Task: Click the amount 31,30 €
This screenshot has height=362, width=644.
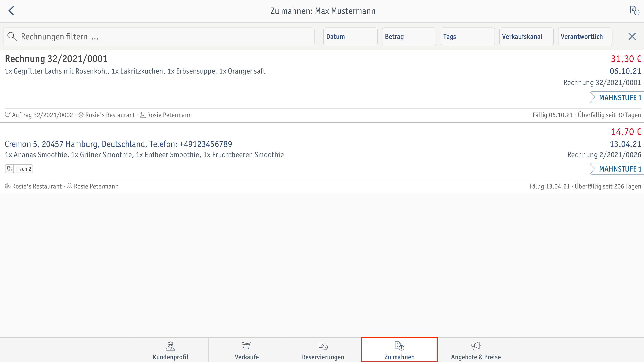Action: tap(626, 59)
